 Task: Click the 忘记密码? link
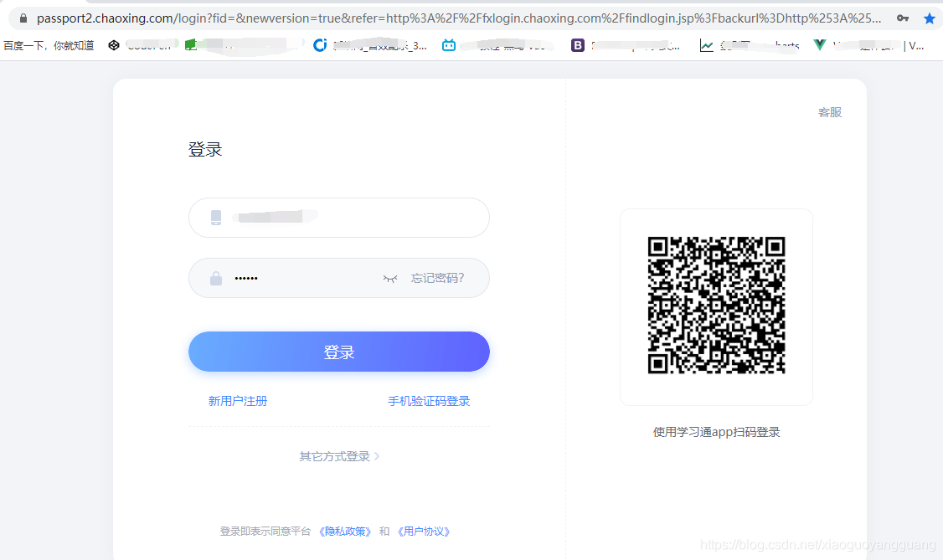(x=437, y=278)
